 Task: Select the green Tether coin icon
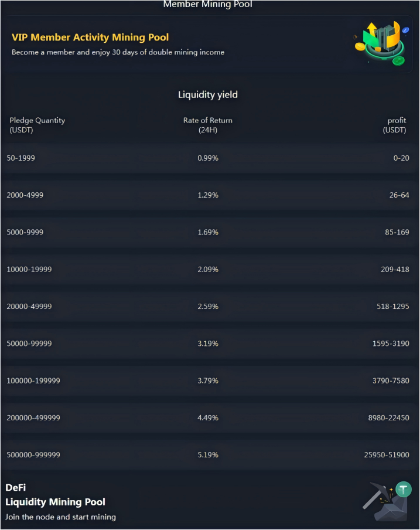pyautogui.click(x=404, y=489)
